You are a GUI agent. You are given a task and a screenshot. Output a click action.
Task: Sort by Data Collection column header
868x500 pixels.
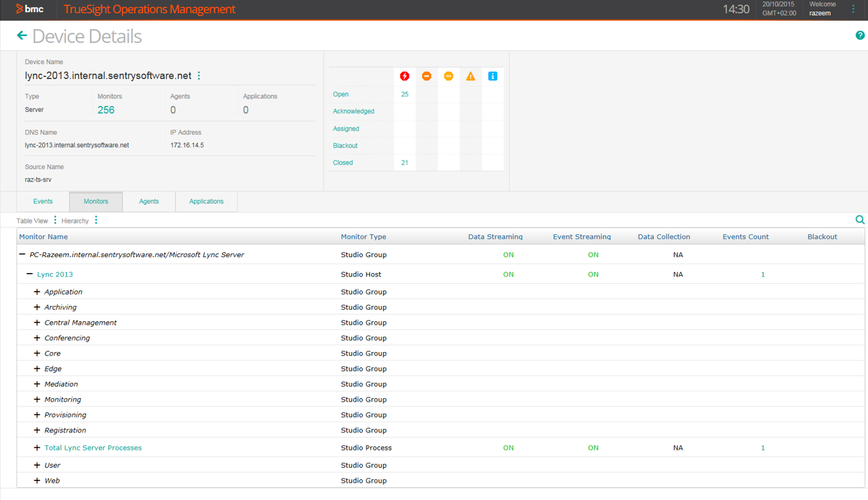[x=664, y=237]
